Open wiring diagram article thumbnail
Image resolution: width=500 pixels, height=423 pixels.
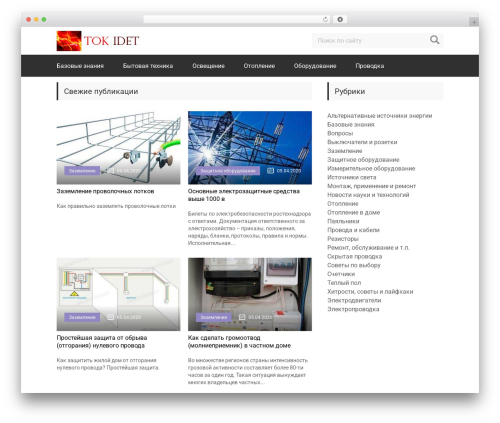[x=118, y=294]
